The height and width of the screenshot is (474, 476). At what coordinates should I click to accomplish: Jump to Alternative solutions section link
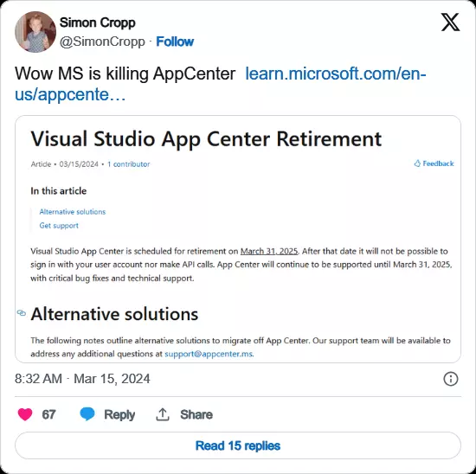coord(73,212)
